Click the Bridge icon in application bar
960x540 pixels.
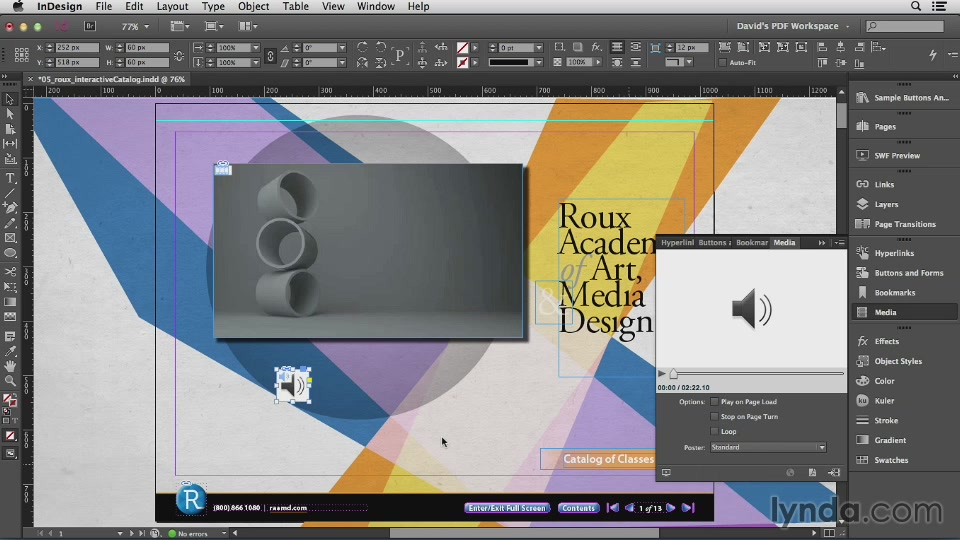90,26
